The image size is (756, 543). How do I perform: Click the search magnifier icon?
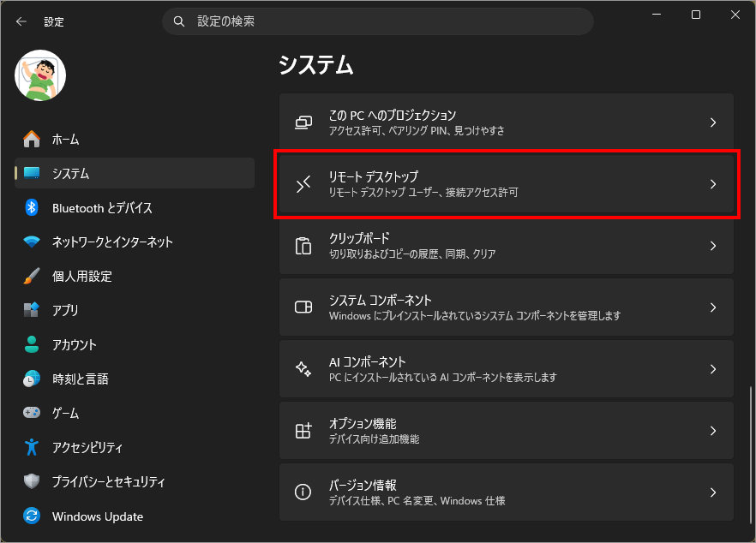coord(179,21)
